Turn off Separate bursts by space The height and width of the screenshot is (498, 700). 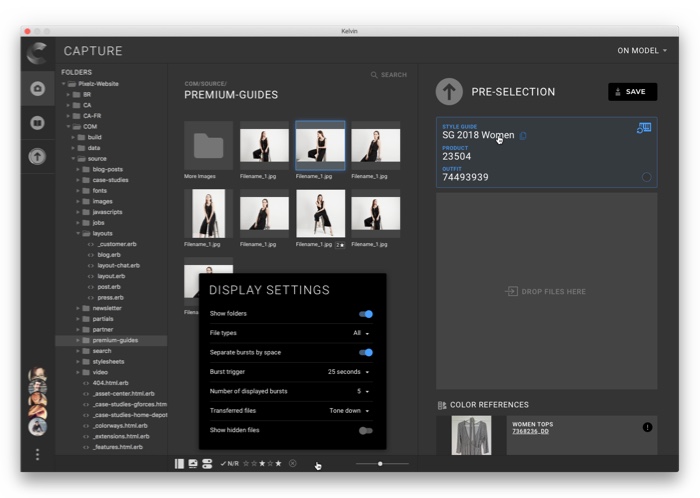tap(365, 352)
